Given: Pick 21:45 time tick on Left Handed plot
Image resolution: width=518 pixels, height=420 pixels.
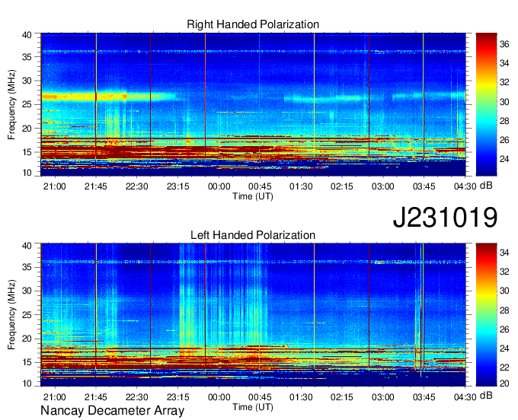Looking at the screenshot, I should point(96,397).
